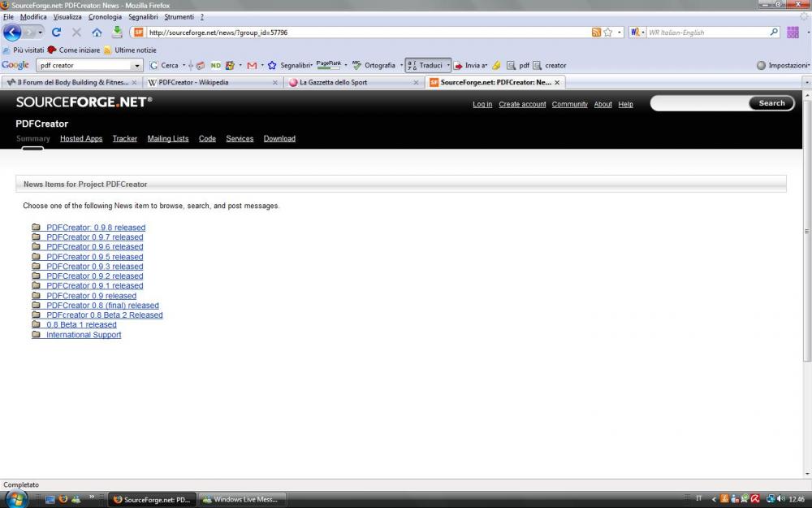Open the Windows Start orb
812x508 pixels.
tap(16, 498)
